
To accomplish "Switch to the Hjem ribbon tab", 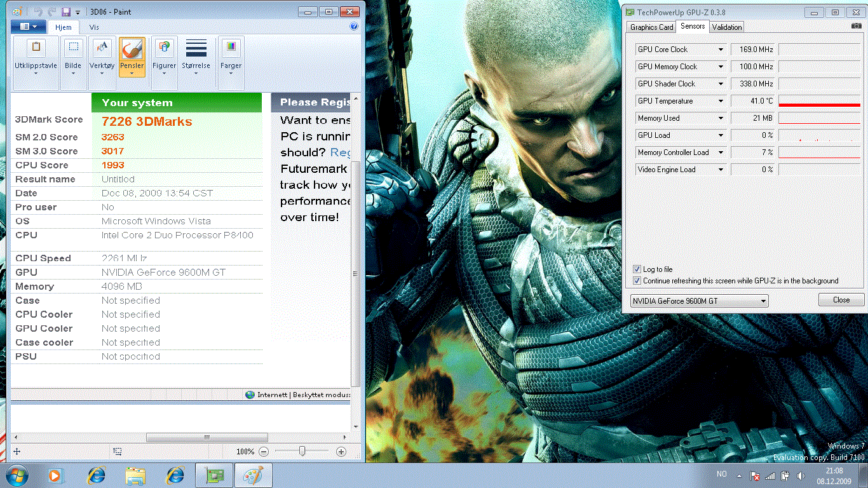I will coord(64,27).
